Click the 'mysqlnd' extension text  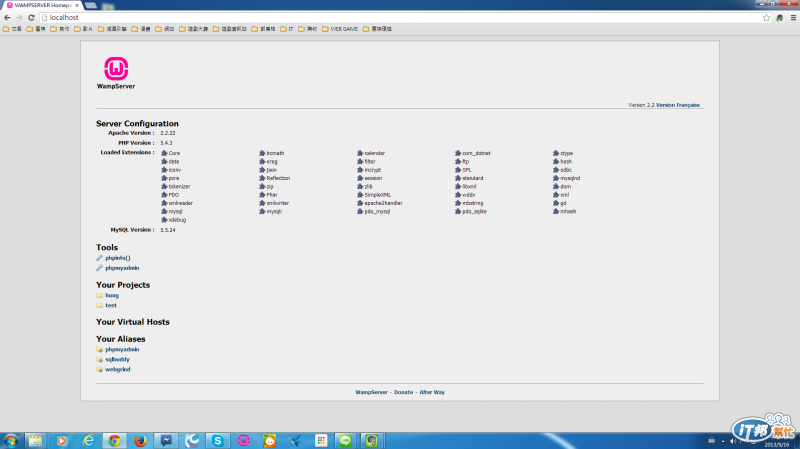[570, 178]
